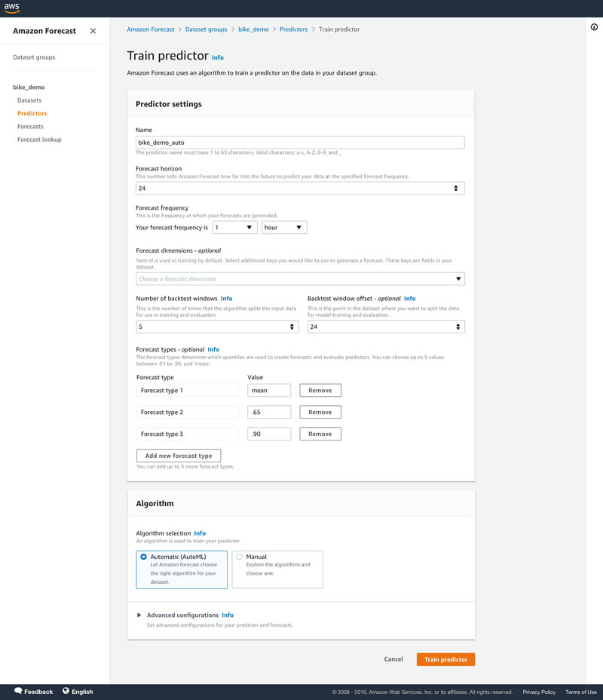Click the Forecast horizon stepper arrows

click(x=456, y=189)
